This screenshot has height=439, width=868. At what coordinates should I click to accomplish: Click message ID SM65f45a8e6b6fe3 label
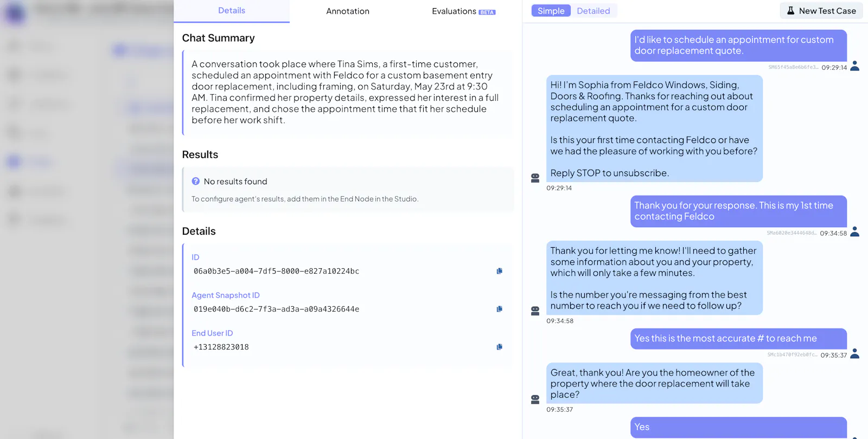click(x=793, y=68)
